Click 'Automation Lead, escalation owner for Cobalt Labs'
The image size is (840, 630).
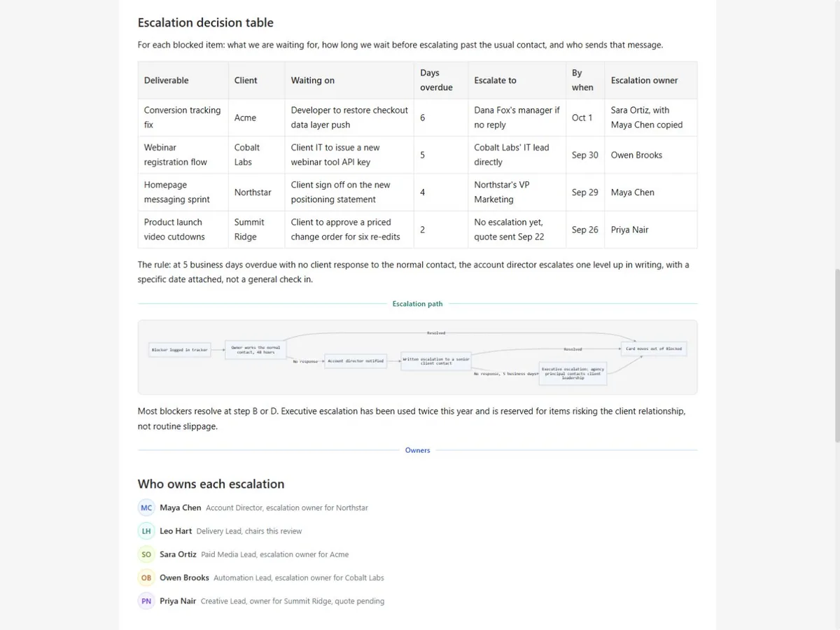pyautogui.click(x=299, y=578)
